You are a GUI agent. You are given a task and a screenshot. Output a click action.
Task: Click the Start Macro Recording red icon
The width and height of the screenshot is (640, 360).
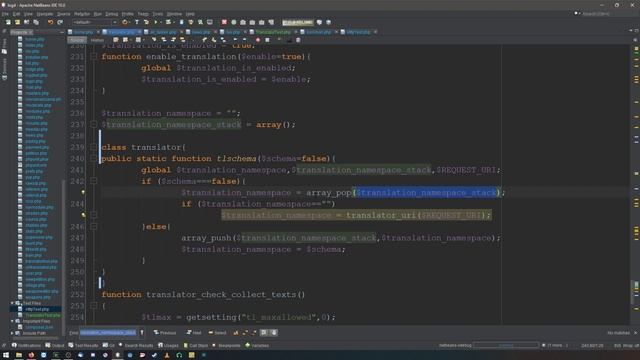click(258, 40)
